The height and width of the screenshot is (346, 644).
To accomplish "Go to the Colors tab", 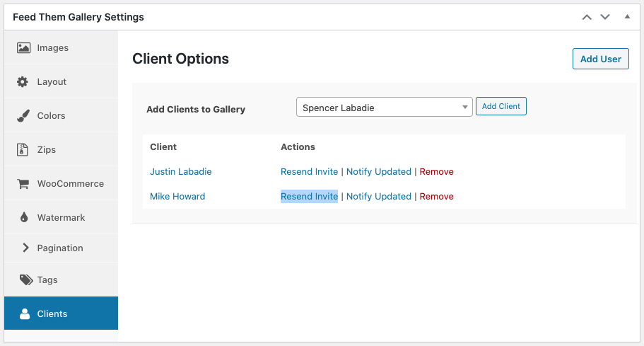I will click(62, 116).
